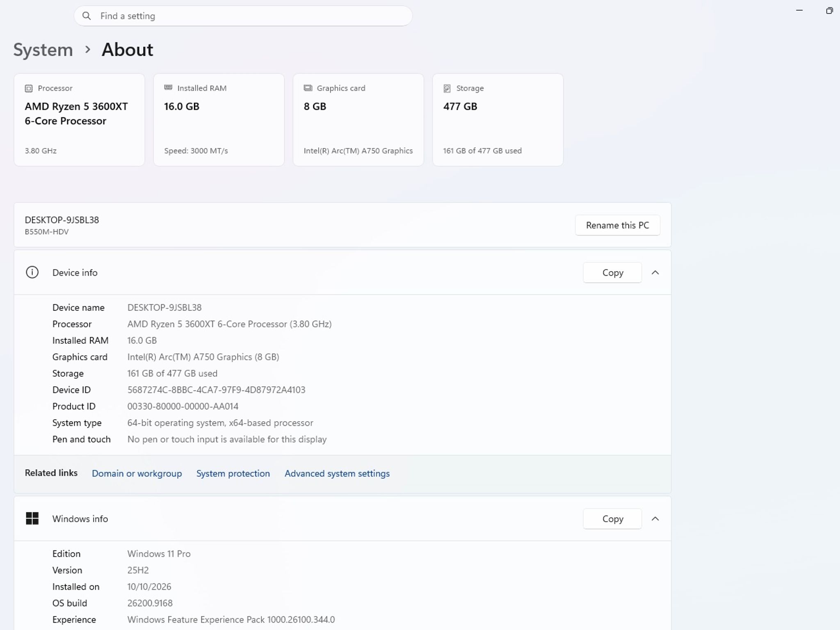Click the Version value 25H2
This screenshot has height=630, width=840.
[138, 570]
